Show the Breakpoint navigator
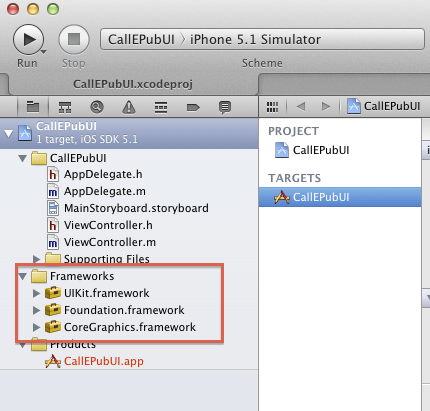 (193, 107)
